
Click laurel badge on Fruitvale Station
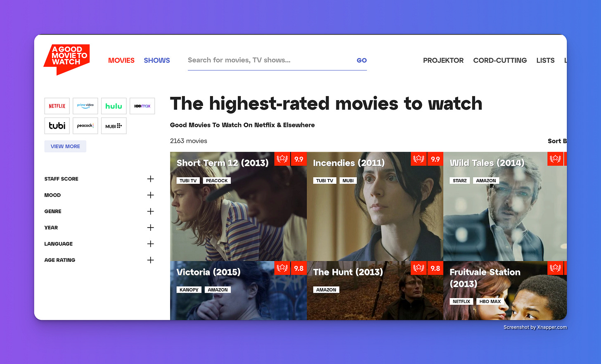[x=555, y=268]
